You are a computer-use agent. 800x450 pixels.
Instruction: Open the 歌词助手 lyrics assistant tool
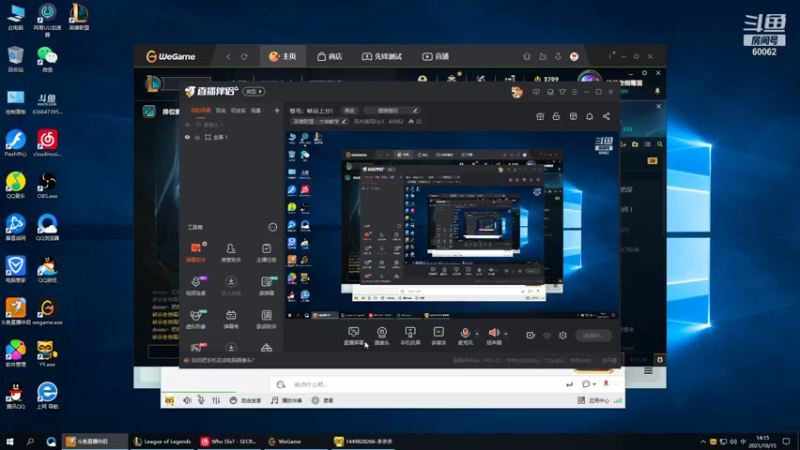[266, 319]
